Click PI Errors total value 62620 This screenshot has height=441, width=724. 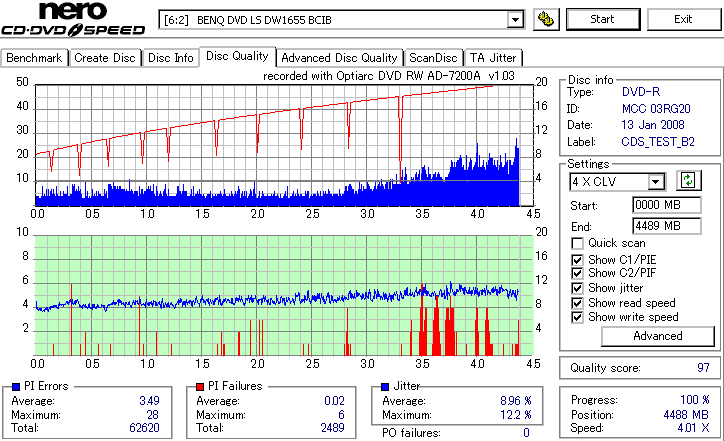[x=145, y=428]
